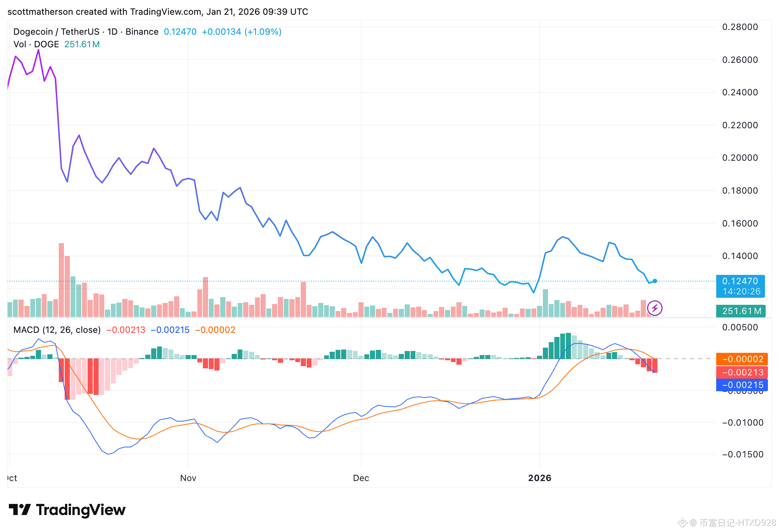Click the Nov date label on time axis
This screenshot has width=779, height=532.
click(188, 478)
